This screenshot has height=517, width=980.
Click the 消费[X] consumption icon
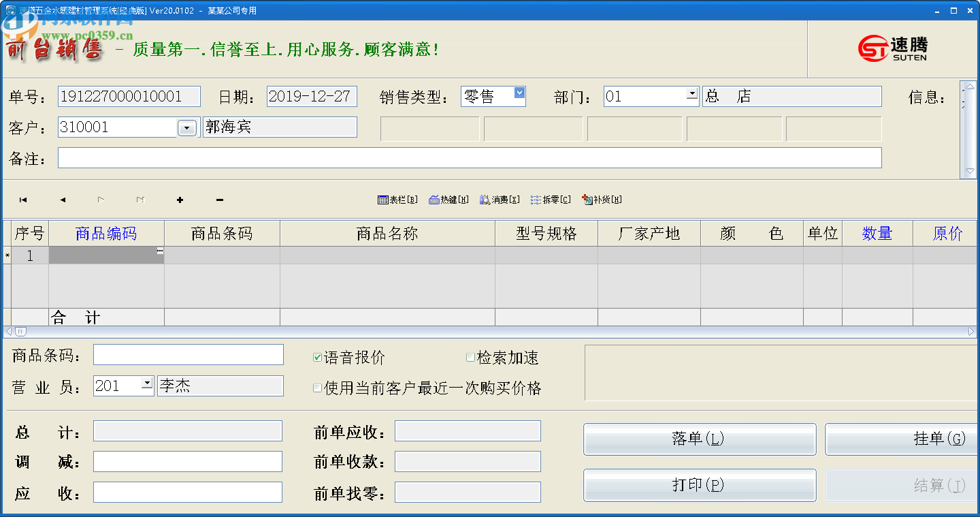pos(500,200)
